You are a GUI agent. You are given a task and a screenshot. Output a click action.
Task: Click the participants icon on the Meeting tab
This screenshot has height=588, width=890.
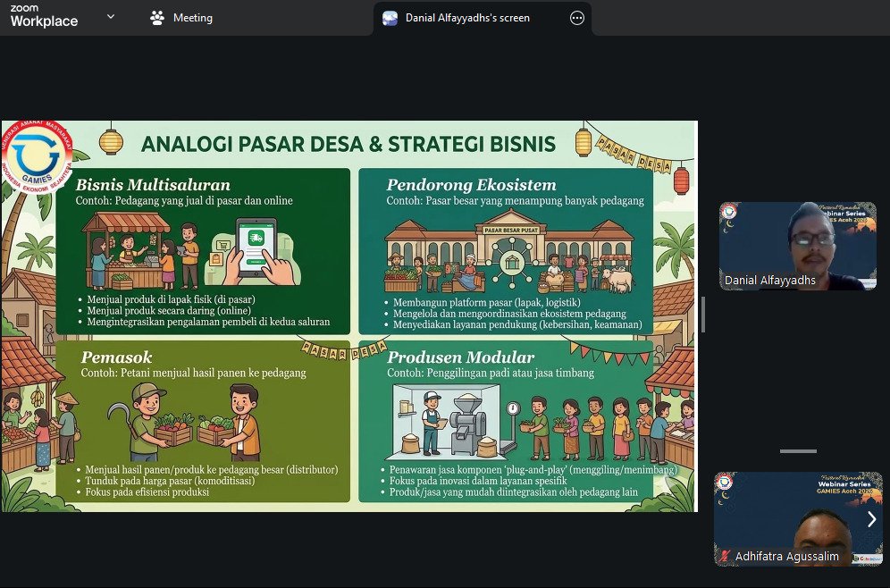click(x=155, y=18)
